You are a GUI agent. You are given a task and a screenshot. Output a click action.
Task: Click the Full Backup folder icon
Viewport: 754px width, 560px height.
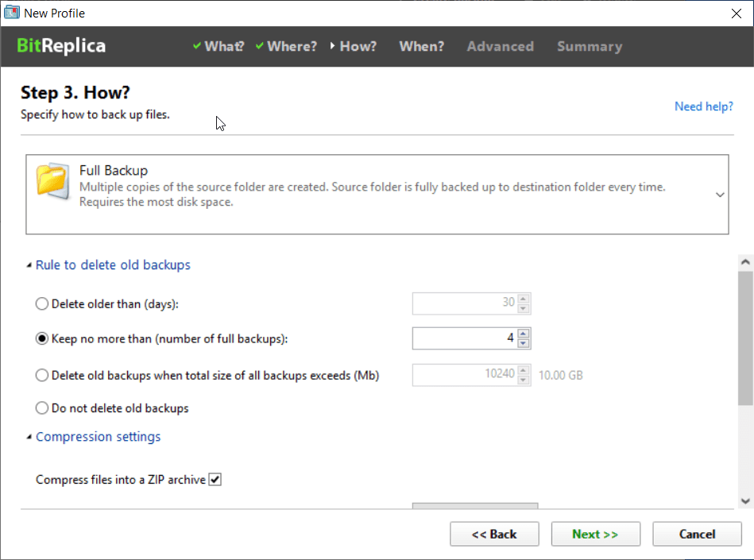pyautogui.click(x=53, y=181)
